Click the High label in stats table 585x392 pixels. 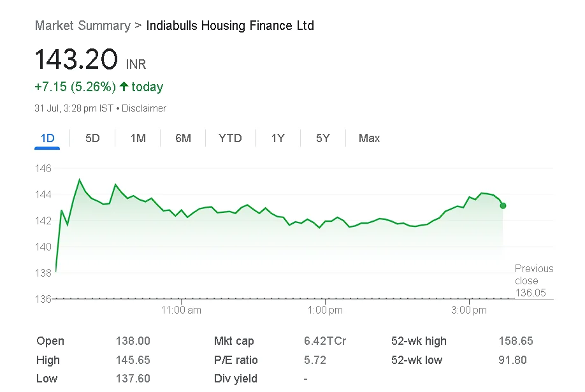[48, 360]
